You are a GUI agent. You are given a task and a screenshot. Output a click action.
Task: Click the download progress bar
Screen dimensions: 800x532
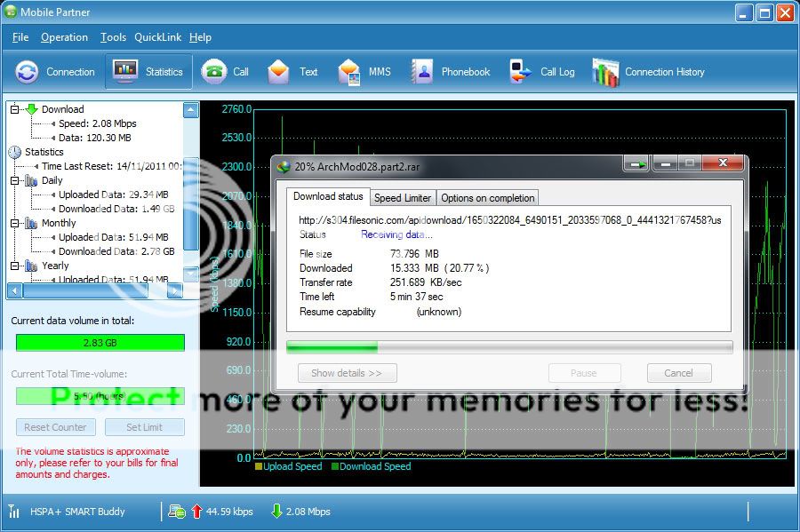coord(509,347)
